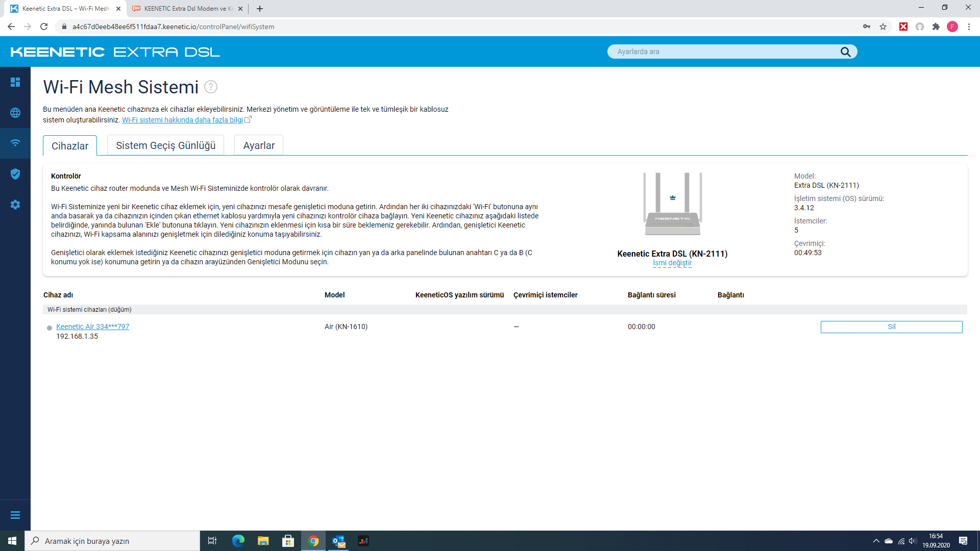Open Outlook from the taskbar
Screen dimensions: 980x551
(x=338, y=541)
